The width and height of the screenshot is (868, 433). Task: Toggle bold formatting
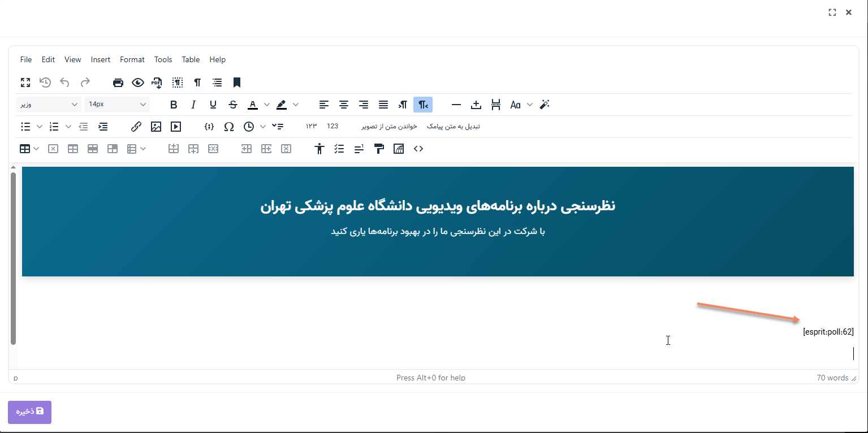(x=174, y=105)
